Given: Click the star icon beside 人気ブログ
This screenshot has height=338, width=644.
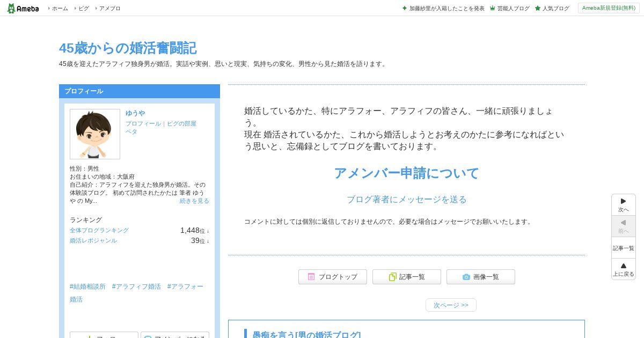Looking at the screenshot, I should click(538, 8).
